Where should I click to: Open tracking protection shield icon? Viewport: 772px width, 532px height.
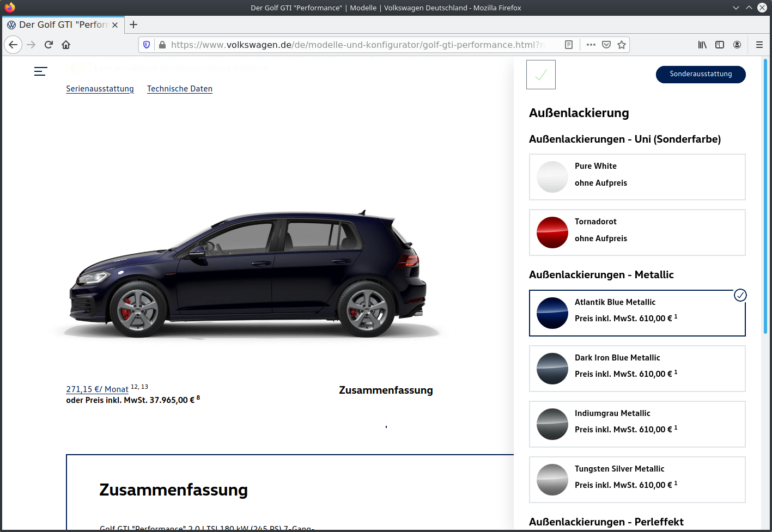pyautogui.click(x=147, y=45)
